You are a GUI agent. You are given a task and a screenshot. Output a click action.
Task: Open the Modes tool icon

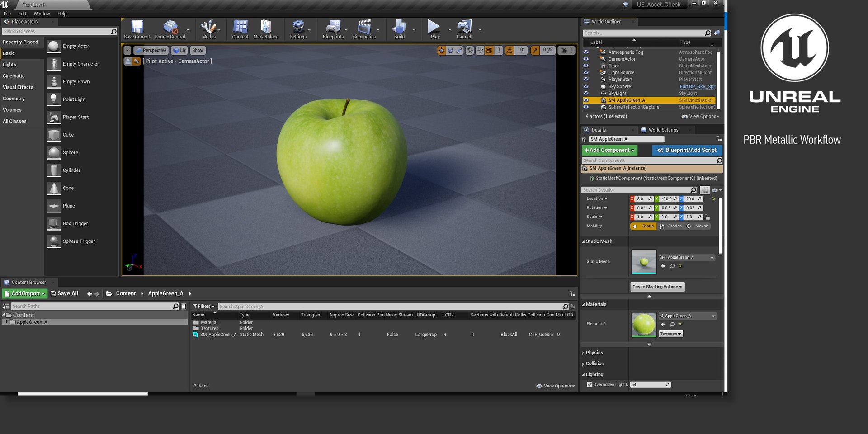pyautogui.click(x=208, y=27)
